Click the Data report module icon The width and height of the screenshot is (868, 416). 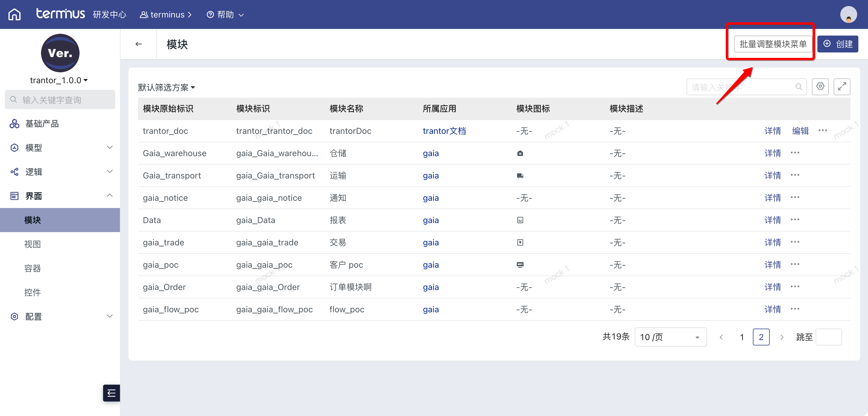pos(520,220)
